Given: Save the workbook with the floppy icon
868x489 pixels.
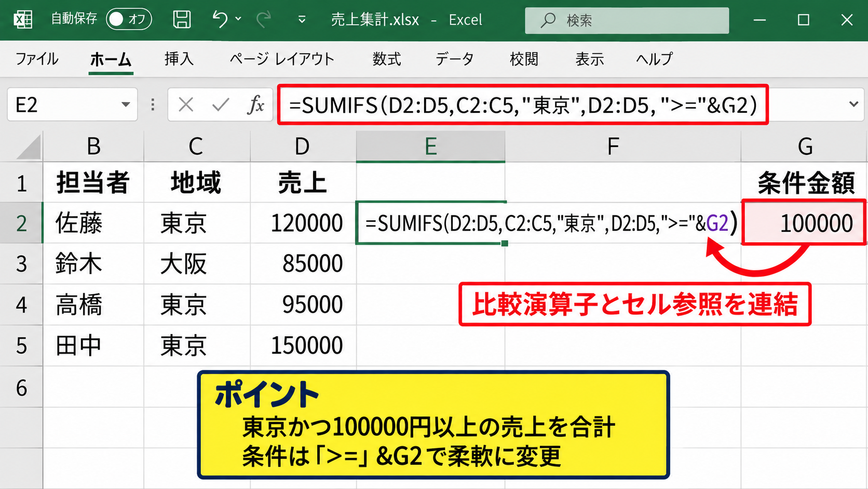Looking at the screenshot, I should 182,20.
